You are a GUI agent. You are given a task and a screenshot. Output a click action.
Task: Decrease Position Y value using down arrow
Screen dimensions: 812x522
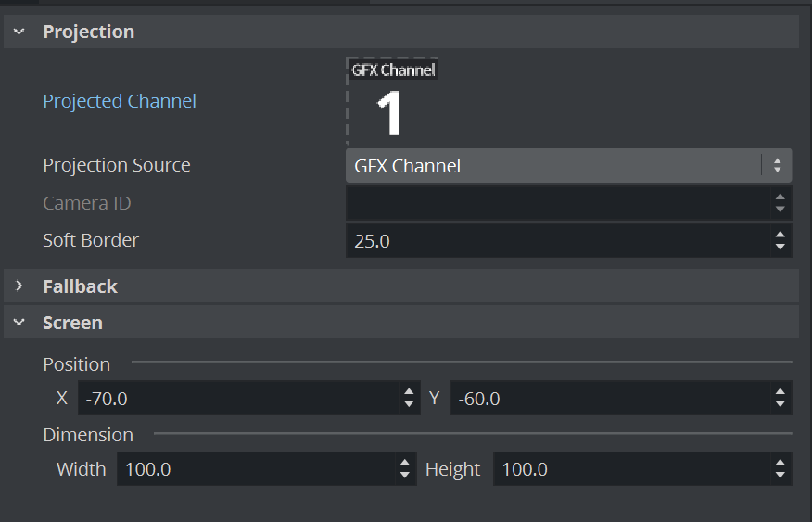[x=780, y=404]
